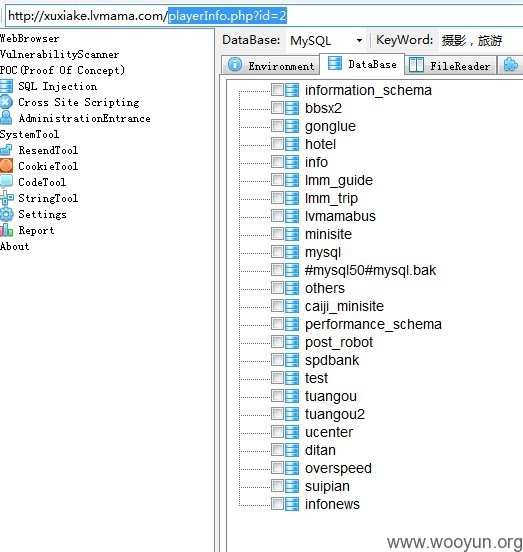The image size is (523, 552).
Task: Open the CodeTool speech bubble icon
Action: point(6,182)
